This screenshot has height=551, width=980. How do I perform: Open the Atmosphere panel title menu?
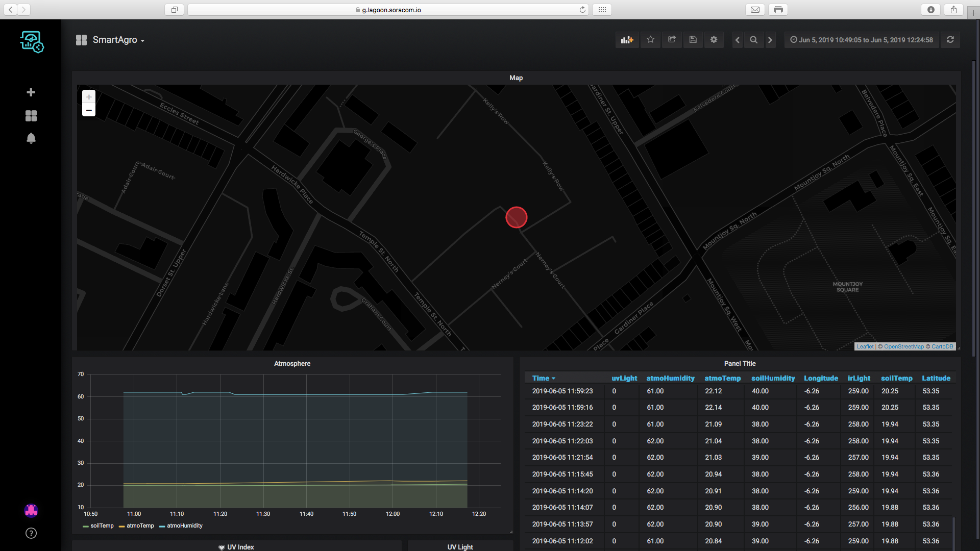pos(292,363)
